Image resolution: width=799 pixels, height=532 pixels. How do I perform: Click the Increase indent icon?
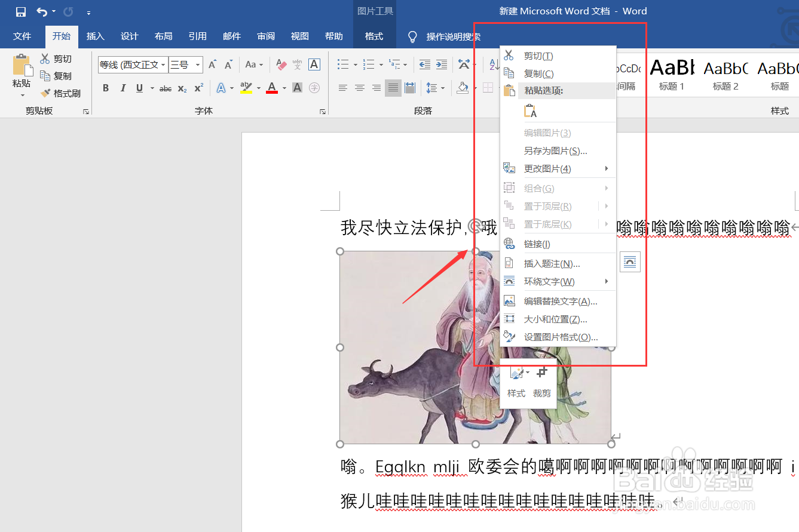(x=442, y=64)
